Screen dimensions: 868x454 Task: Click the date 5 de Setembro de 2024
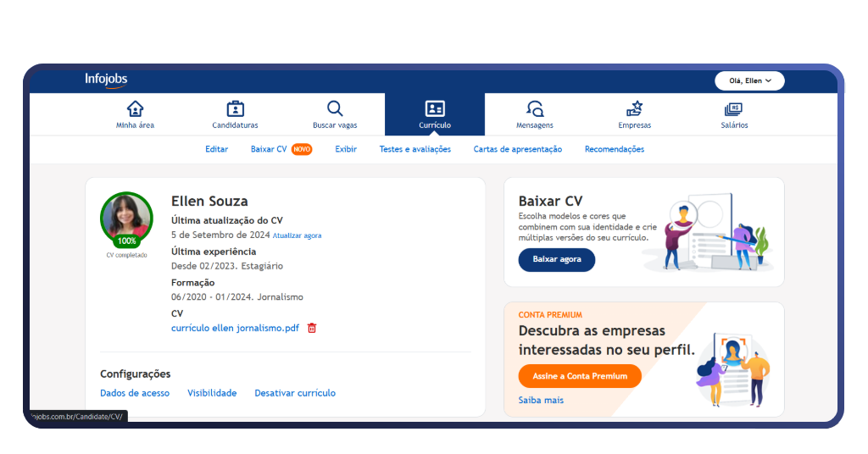coord(220,235)
